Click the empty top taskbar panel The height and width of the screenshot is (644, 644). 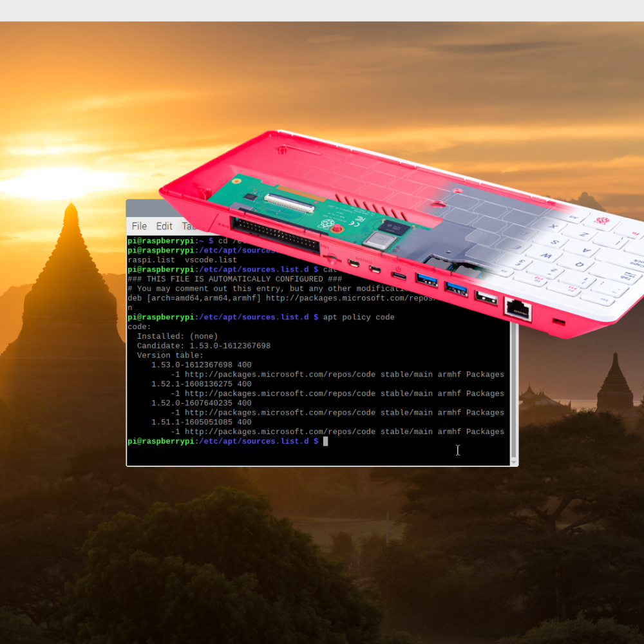tap(322, 10)
